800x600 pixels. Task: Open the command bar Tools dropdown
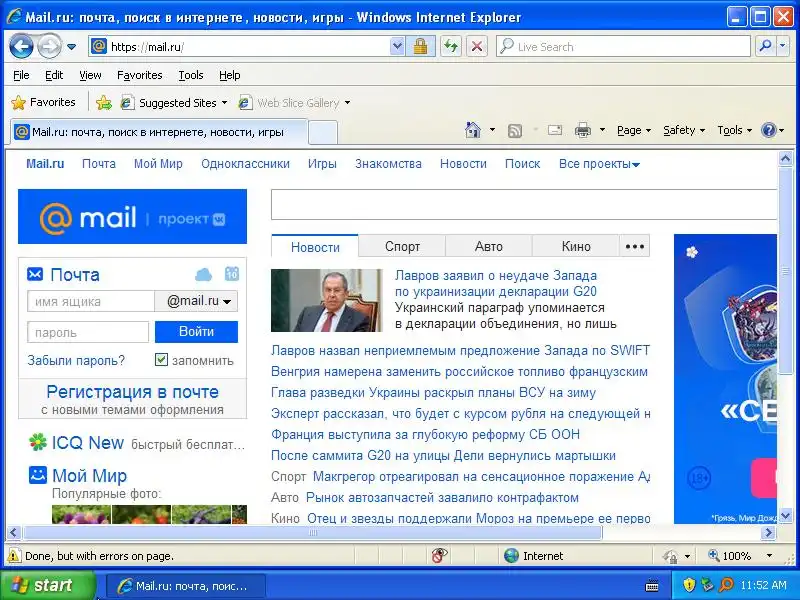tap(734, 130)
